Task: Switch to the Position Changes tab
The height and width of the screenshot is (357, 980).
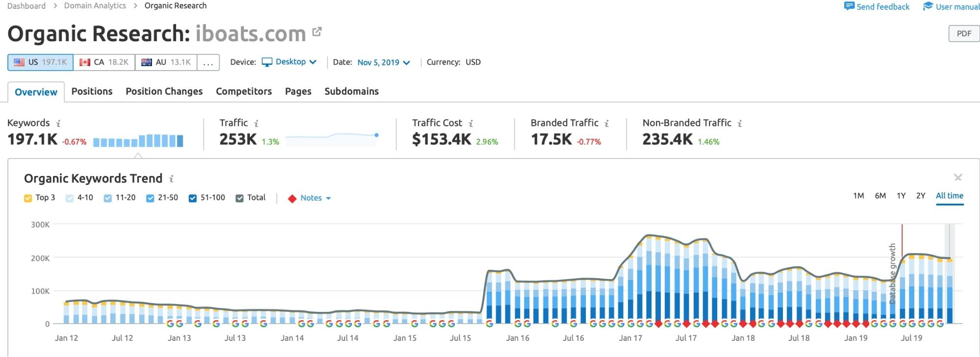Action: [164, 92]
